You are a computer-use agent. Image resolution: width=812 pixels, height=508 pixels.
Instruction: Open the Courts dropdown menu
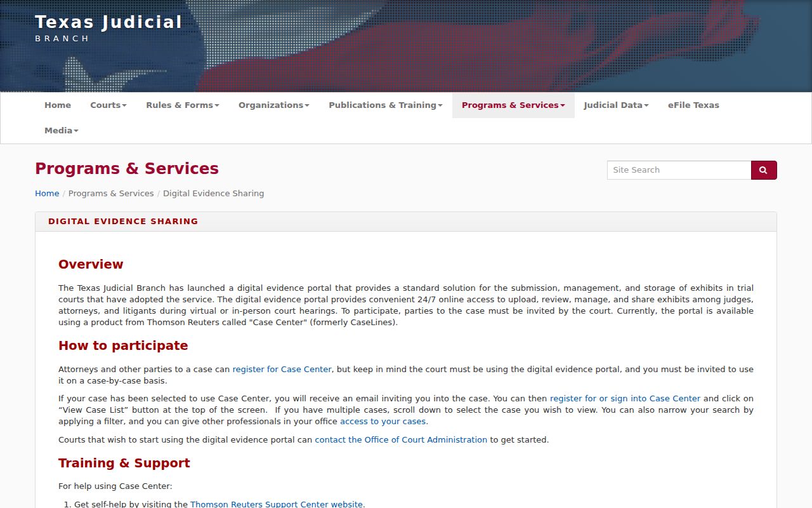[108, 105]
